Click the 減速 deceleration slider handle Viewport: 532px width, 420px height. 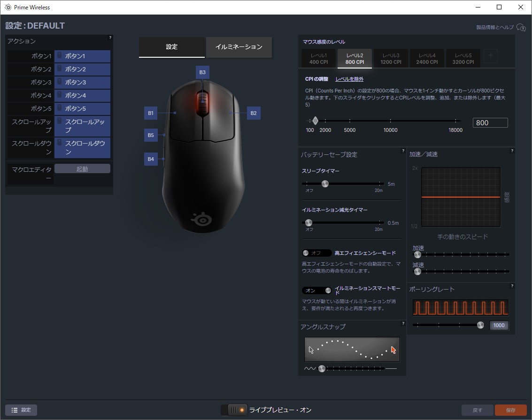tap(417, 272)
